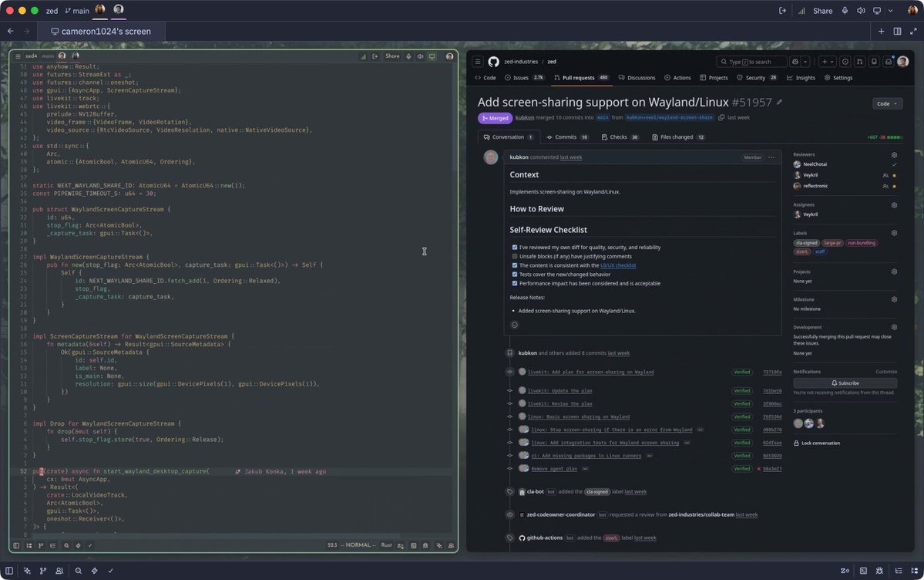Click the leave call icon in Zed title bar

(782, 11)
